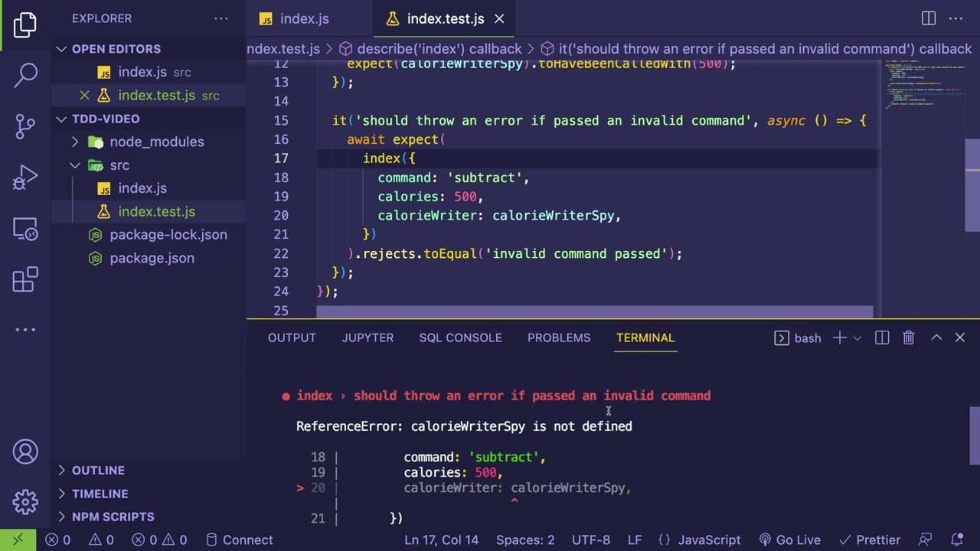
Task: Open the Manage settings gear
Action: pyautogui.click(x=25, y=502)
